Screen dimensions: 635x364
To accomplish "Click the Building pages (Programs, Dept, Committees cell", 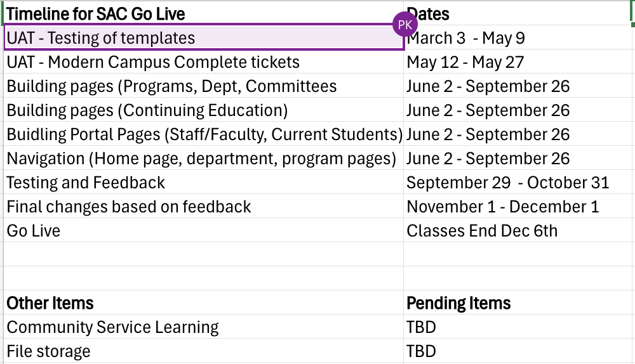I will (x=171, y=86).
